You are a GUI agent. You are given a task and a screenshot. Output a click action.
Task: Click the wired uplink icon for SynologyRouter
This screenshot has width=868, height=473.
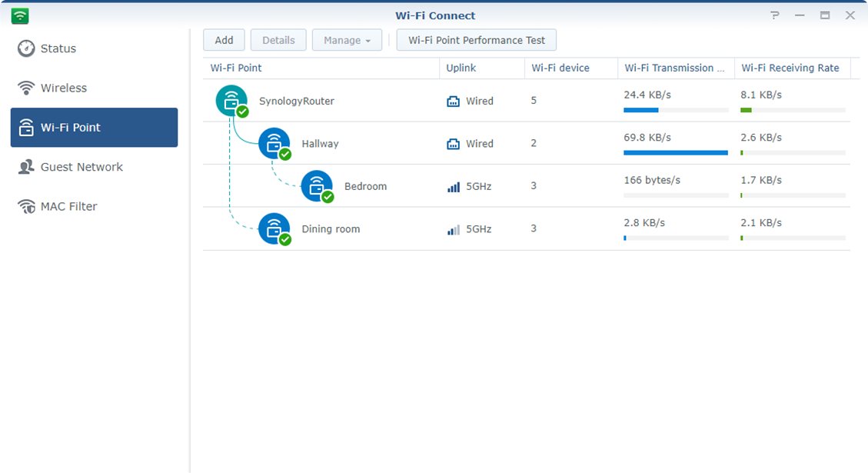[454, 102]
